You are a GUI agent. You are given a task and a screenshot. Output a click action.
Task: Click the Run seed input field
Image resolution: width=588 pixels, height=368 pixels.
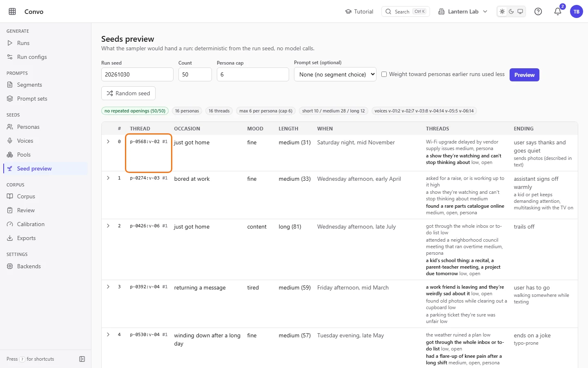(x=137, y=74)
